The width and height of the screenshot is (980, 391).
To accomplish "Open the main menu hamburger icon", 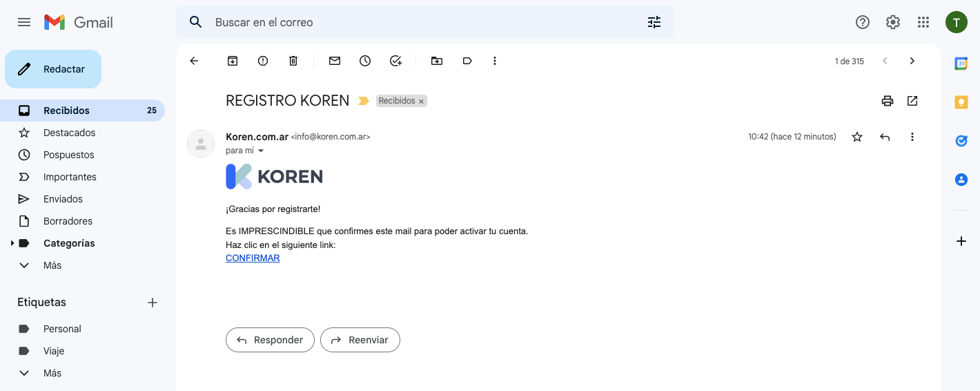I will point(24,22).
